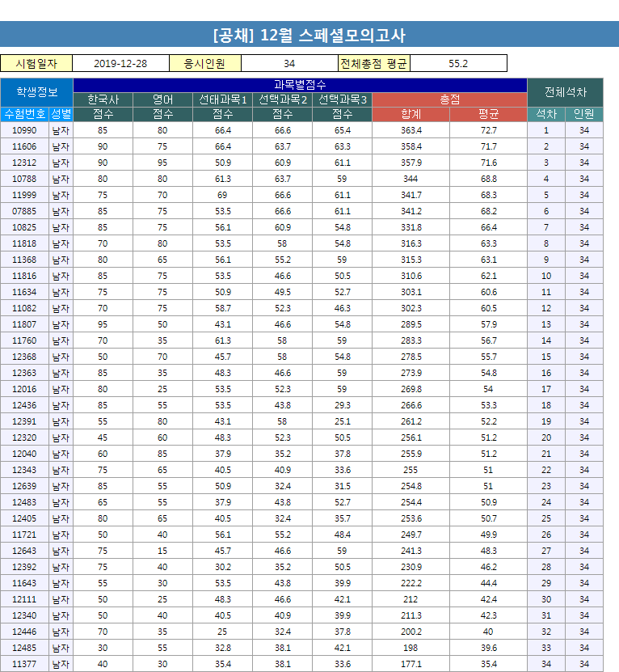Click 선택과목3 score '25.1' in row 12391
619x672 pixels.
343,421
